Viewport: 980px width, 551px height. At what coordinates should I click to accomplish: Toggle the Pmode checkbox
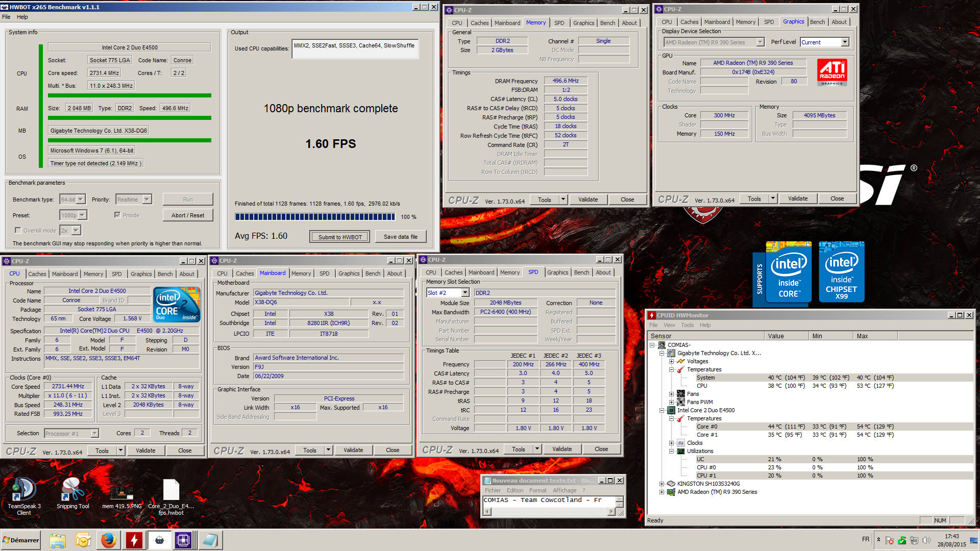pos(117,215)
